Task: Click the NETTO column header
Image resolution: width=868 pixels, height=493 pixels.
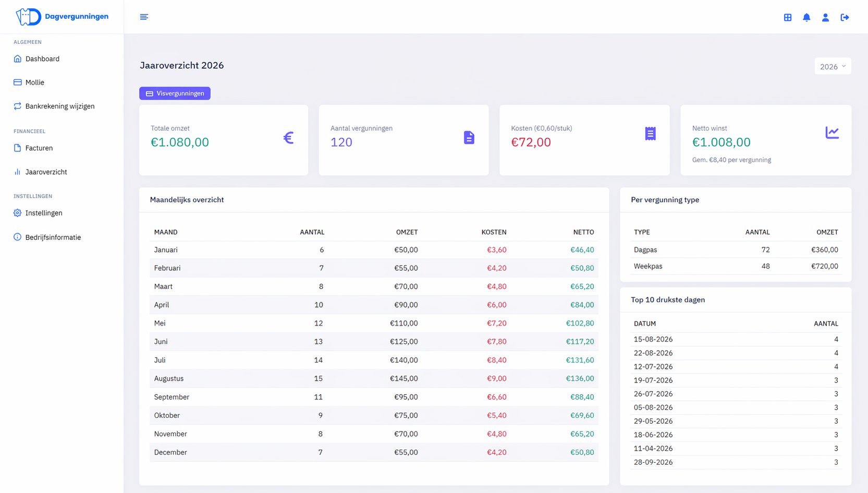Action: 584,232
